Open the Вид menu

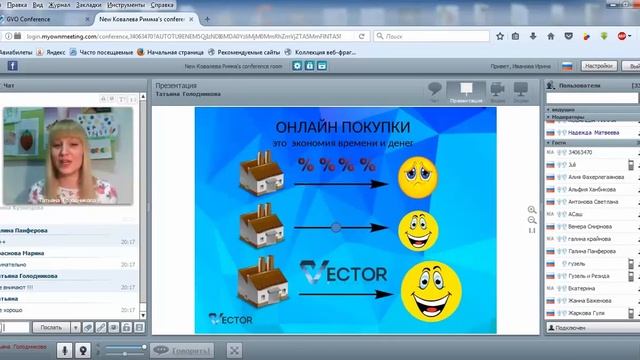(38, 5)
